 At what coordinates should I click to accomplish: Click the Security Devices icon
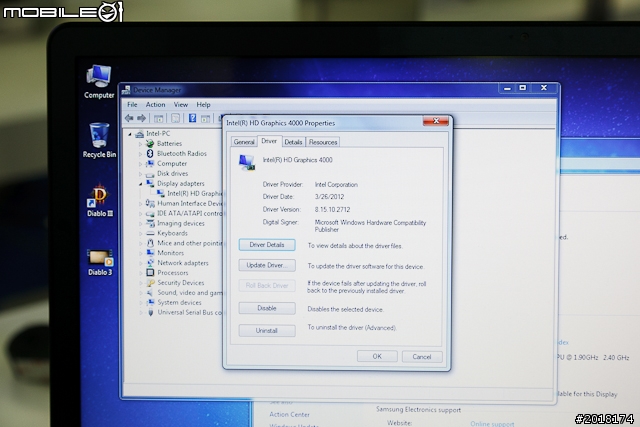(x=150, y=282)
